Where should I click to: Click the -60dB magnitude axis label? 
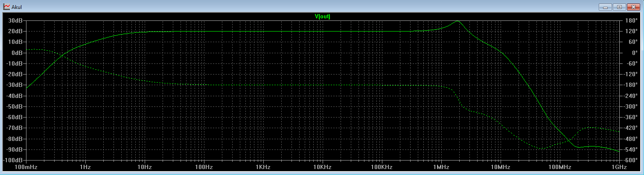tap(14, 117)
